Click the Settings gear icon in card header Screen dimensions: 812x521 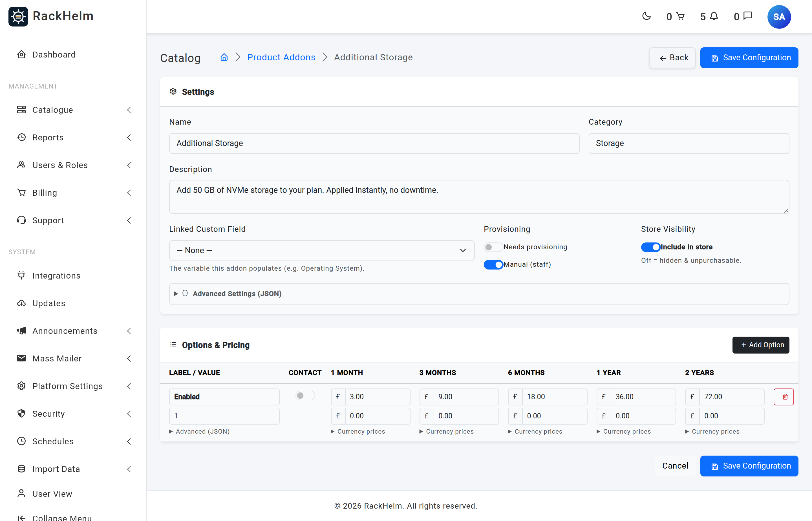pyautogui.click(x=173, y=91)
